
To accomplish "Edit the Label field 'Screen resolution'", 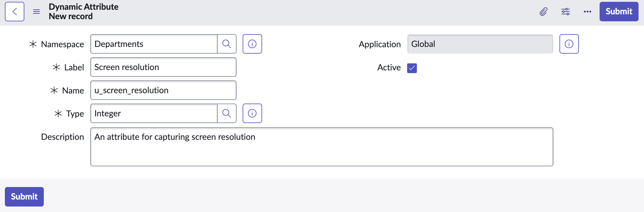I will pyautogui.click(x=163, y=67).
